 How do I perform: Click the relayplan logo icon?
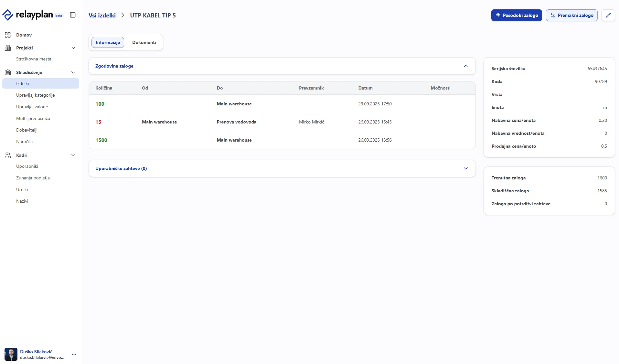tap(7, 15)
